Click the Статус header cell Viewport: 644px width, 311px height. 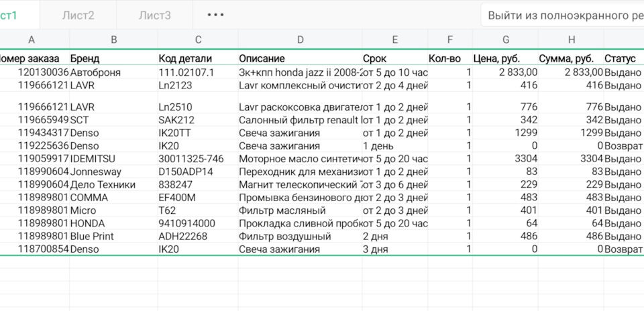pos(624,58)
